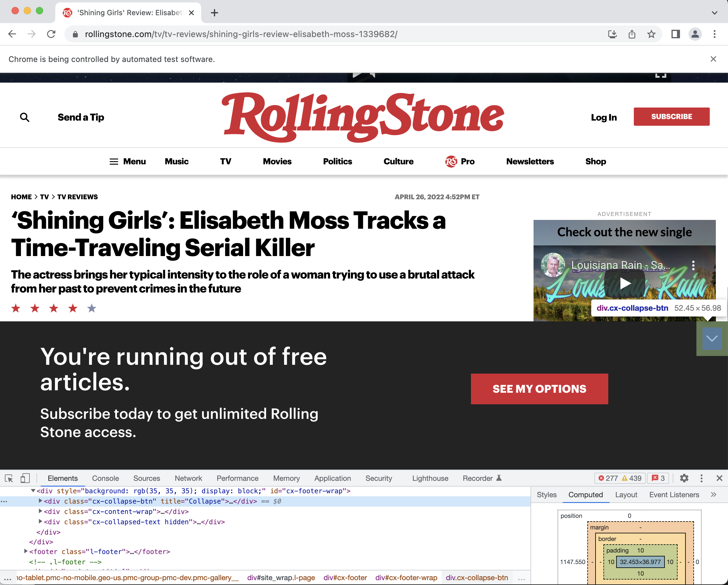The width and height of the screenshot is (728, 585).
Task: Close the DevTools panel
Action: point(719,478)
